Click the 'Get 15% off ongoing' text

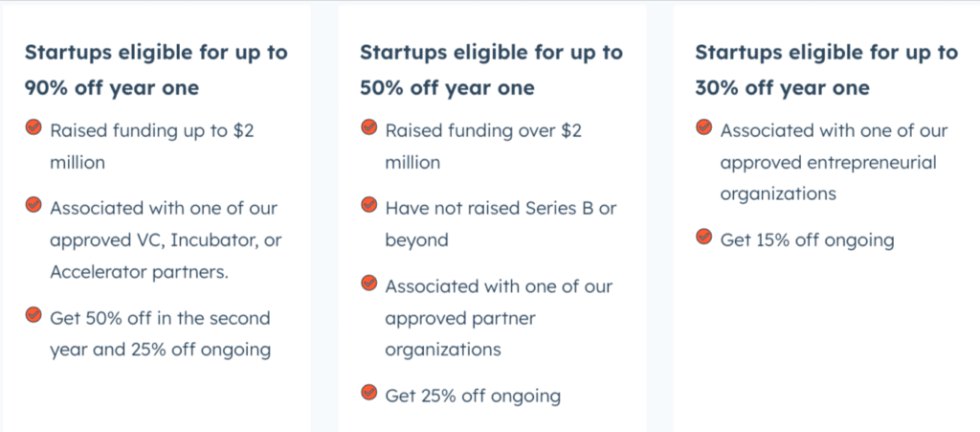tap(807, 240)
